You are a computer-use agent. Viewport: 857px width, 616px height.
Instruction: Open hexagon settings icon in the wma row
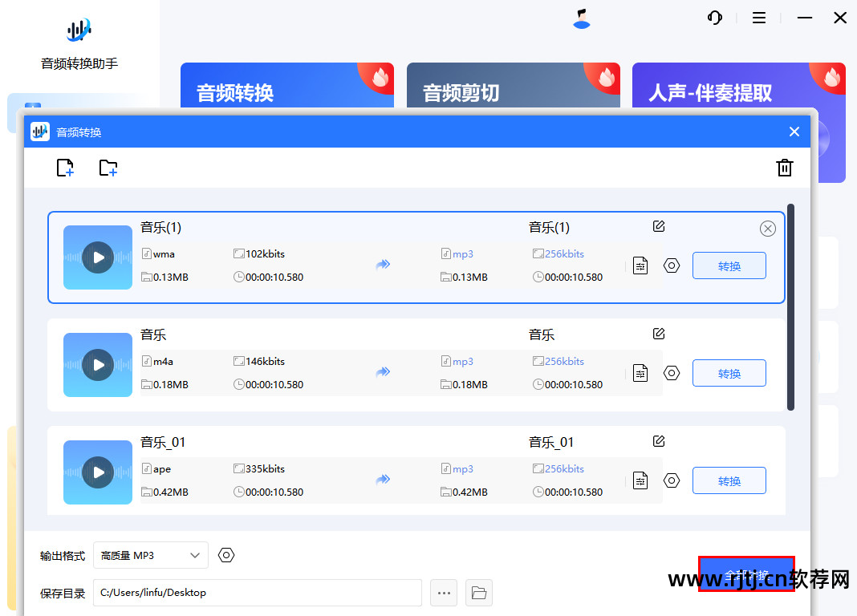point(671,266)
